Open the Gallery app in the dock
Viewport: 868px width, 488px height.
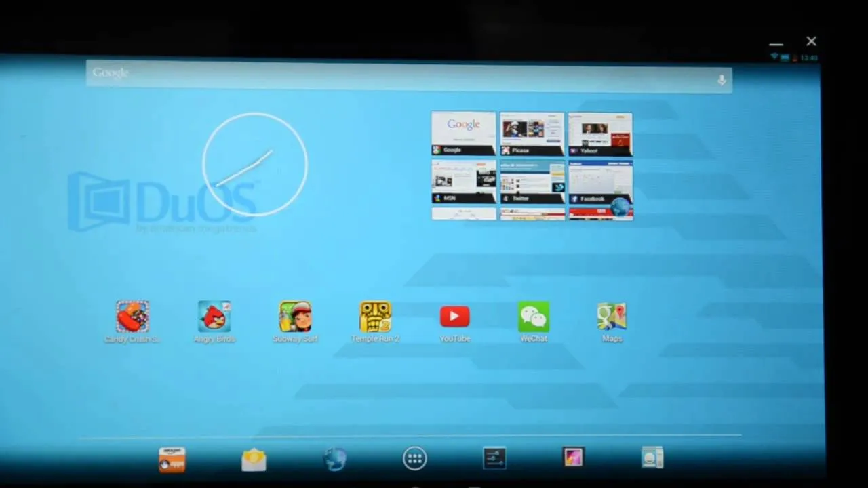(573, 457)
